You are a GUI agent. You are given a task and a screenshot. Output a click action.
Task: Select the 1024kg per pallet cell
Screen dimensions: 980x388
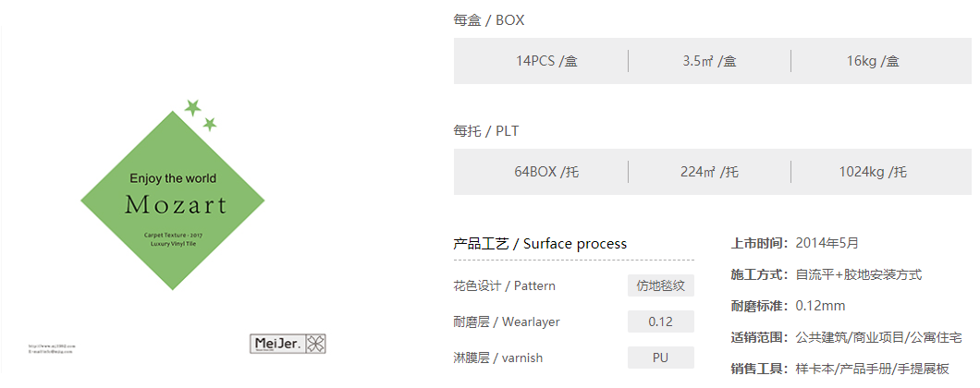873,172
